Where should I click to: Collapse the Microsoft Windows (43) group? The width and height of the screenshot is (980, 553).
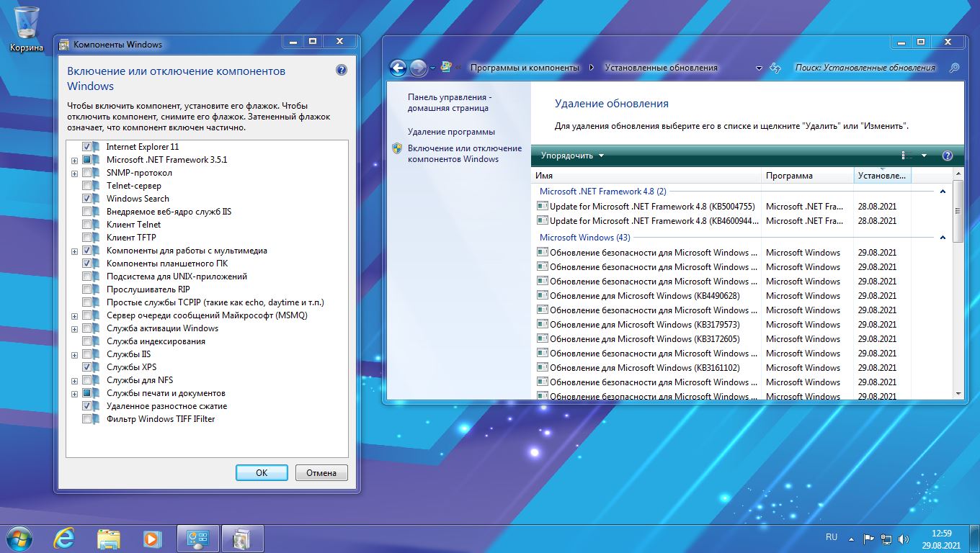tap(943, 238)
